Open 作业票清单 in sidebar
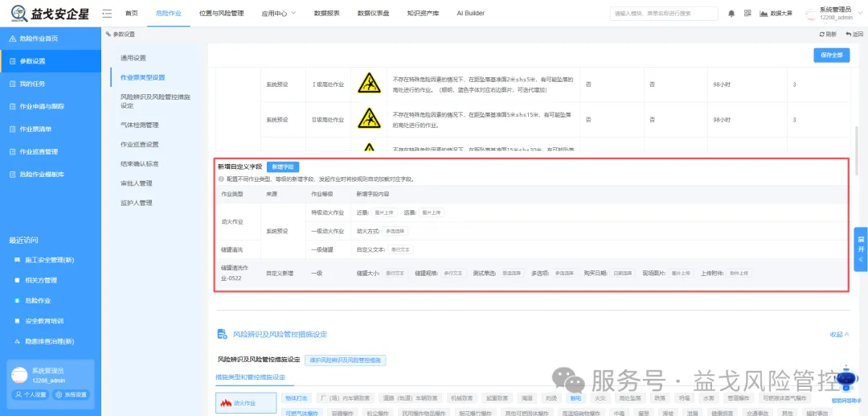The width and height of the screenshot is (868, 416). [51, 129]
